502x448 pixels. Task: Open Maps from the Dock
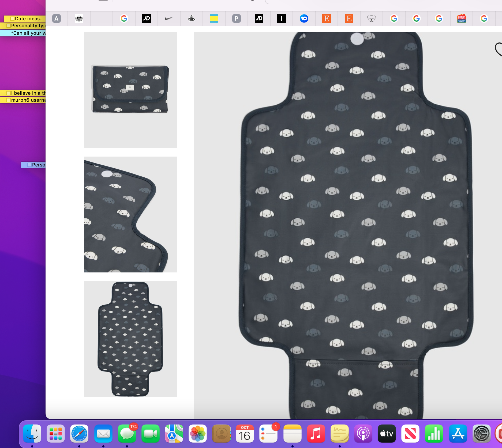pos(174,434)
